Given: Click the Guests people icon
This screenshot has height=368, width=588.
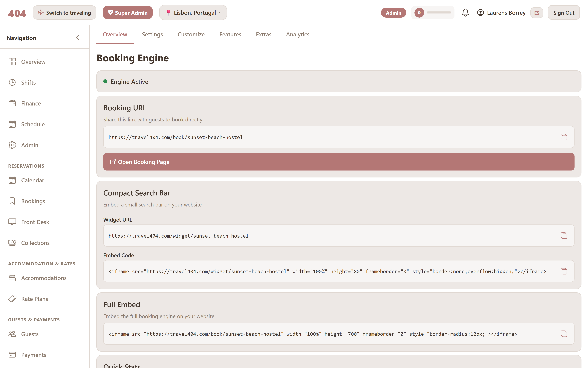Looking at the screenshot, I should pyautogui.click(x=12, y=334).
